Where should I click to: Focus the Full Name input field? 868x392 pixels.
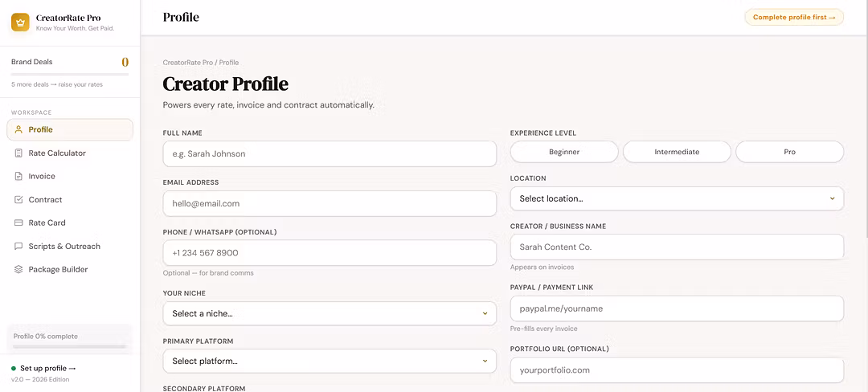pyautogui.click(x=330, y=153)
